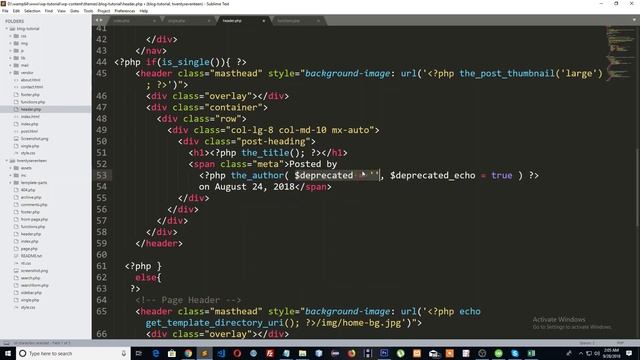Open post.html in the sidebar

coord(29,131)
